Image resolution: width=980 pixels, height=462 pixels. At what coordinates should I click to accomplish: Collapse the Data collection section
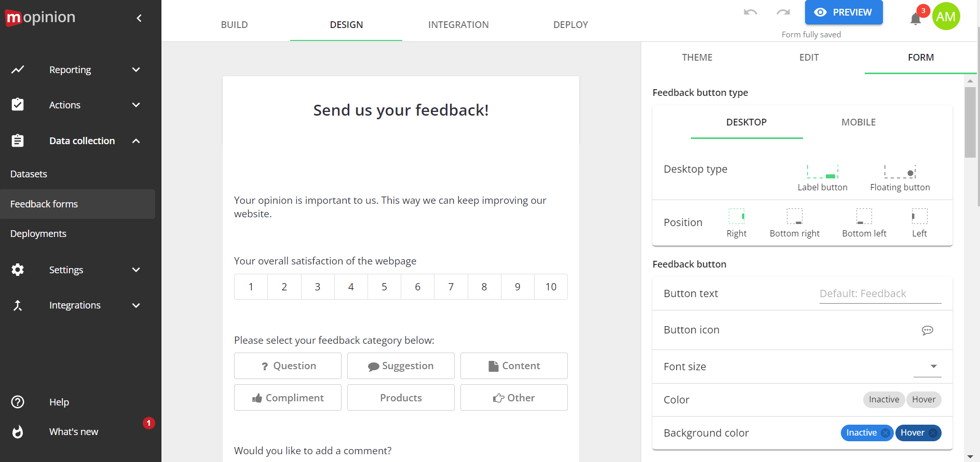tap(136, 141)
